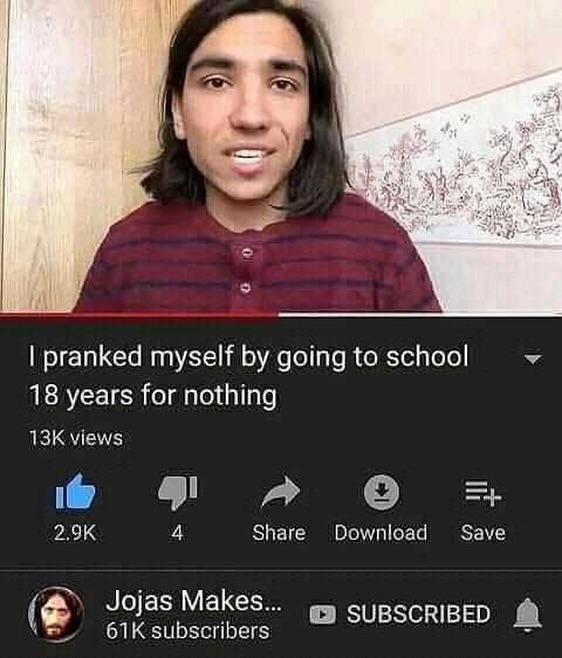
Task: Click the Save label text
Action: [x=483, y=533]
